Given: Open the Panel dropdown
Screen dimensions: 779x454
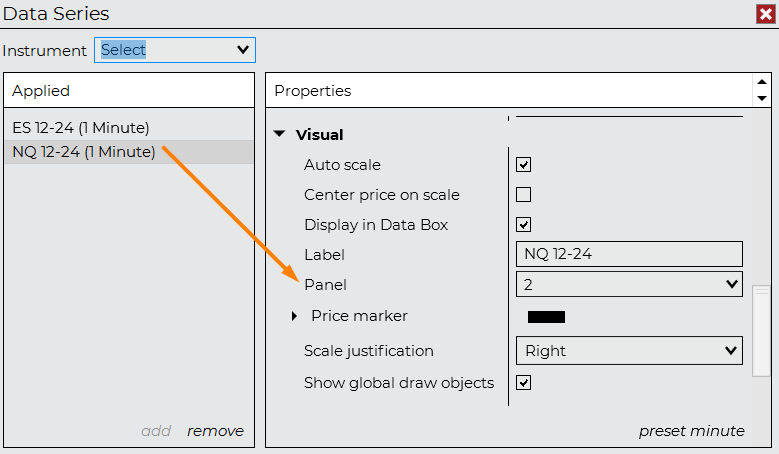Looking at the screenshot, I should pyautogui.click(x=629, y=284).
